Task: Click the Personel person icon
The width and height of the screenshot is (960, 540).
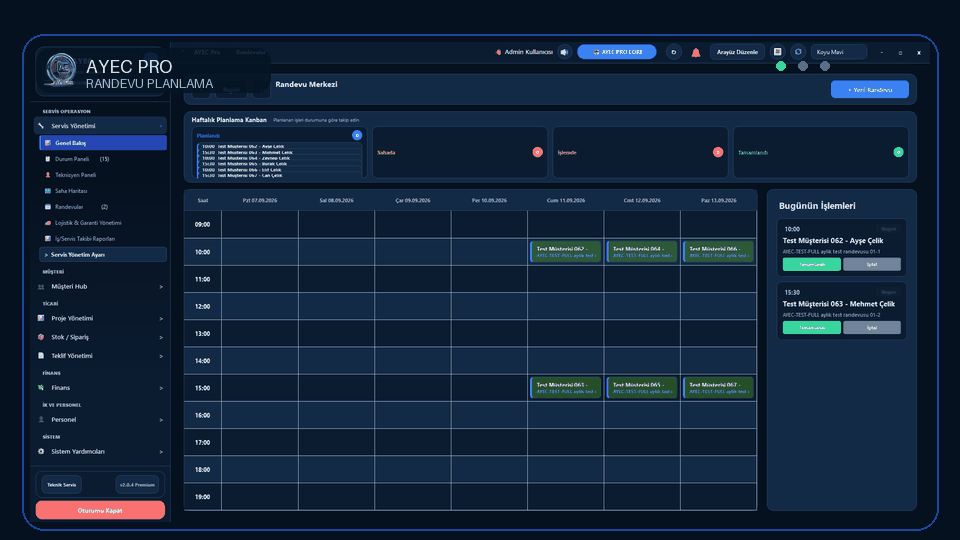Action: click(41, 420)
